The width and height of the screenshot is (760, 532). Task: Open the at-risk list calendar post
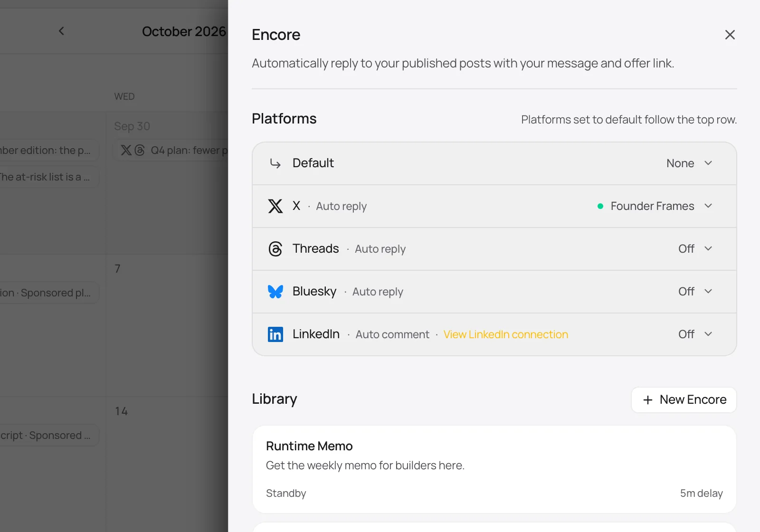pos(49,177)
